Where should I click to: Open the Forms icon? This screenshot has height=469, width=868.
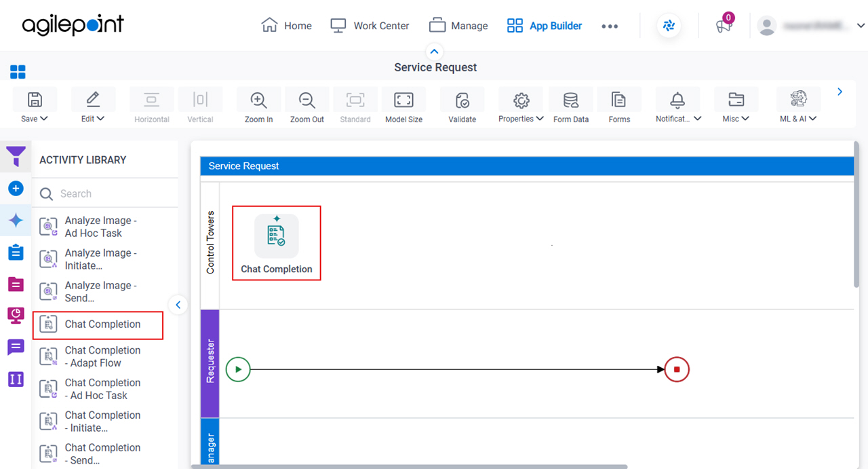pos(618,100)
